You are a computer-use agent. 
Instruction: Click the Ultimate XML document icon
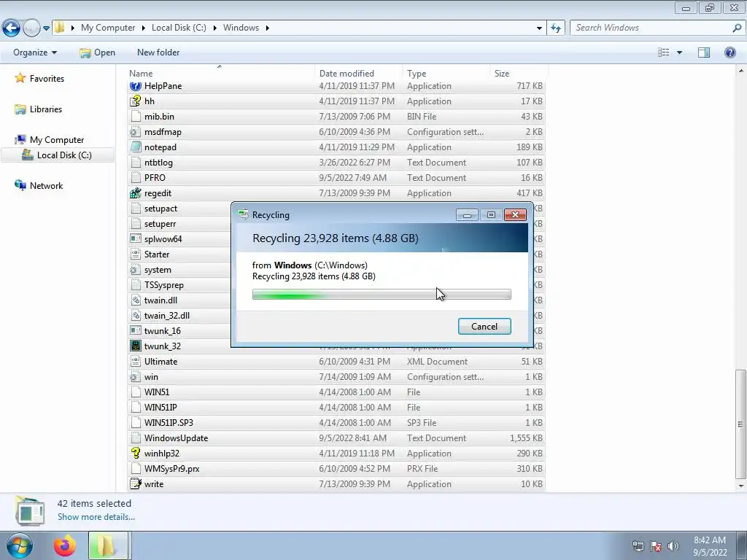[135, 362]
